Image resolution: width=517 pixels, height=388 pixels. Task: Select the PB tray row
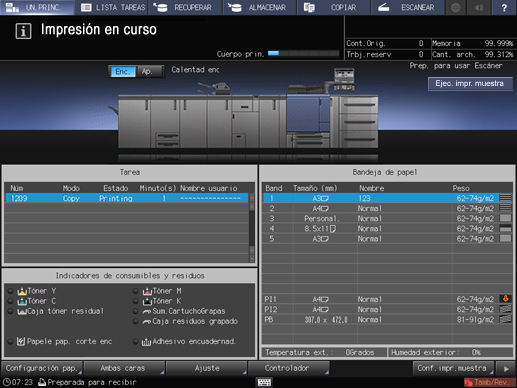pos(388,319)
